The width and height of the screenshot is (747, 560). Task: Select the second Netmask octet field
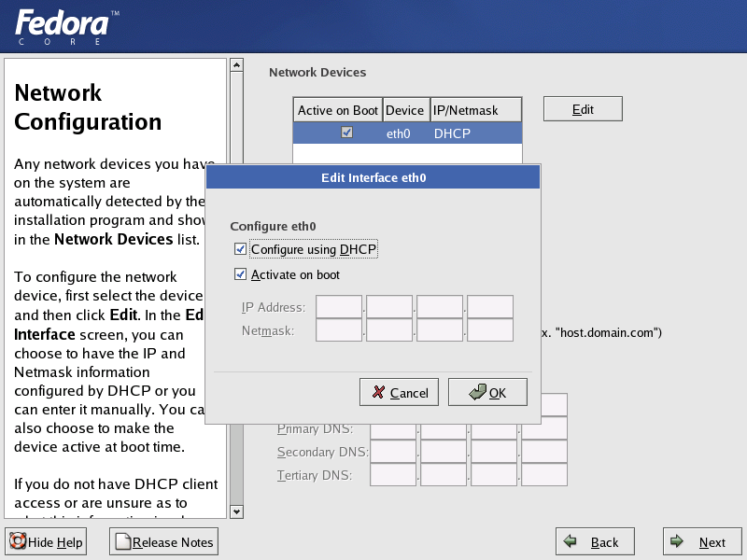pos(389,330)
